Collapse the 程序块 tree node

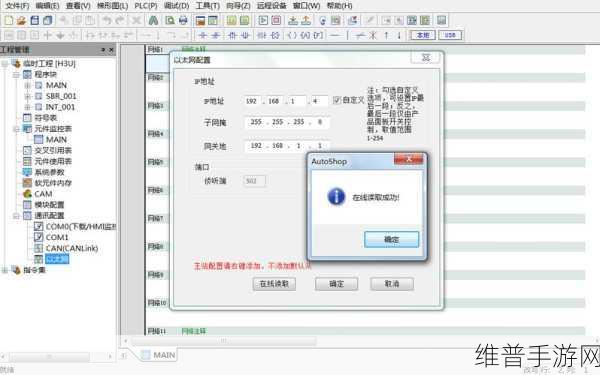16,75
